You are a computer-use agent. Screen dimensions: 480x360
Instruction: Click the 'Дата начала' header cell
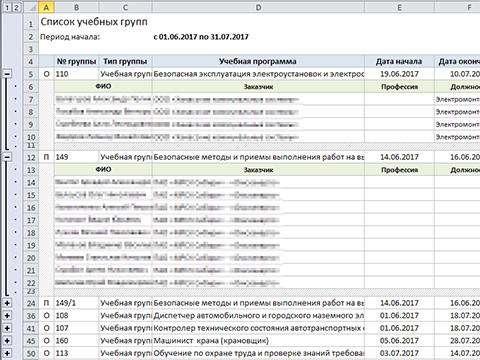pos(399,61)
